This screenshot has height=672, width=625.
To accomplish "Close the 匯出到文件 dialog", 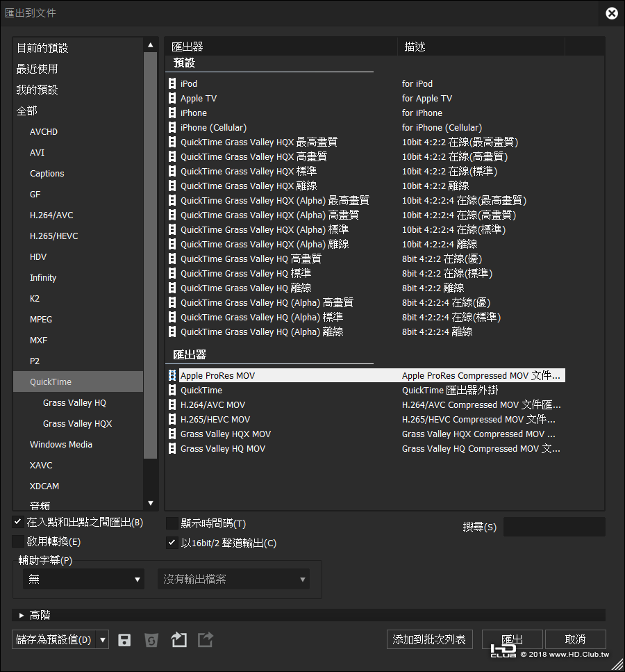I will tap(612, 13).
